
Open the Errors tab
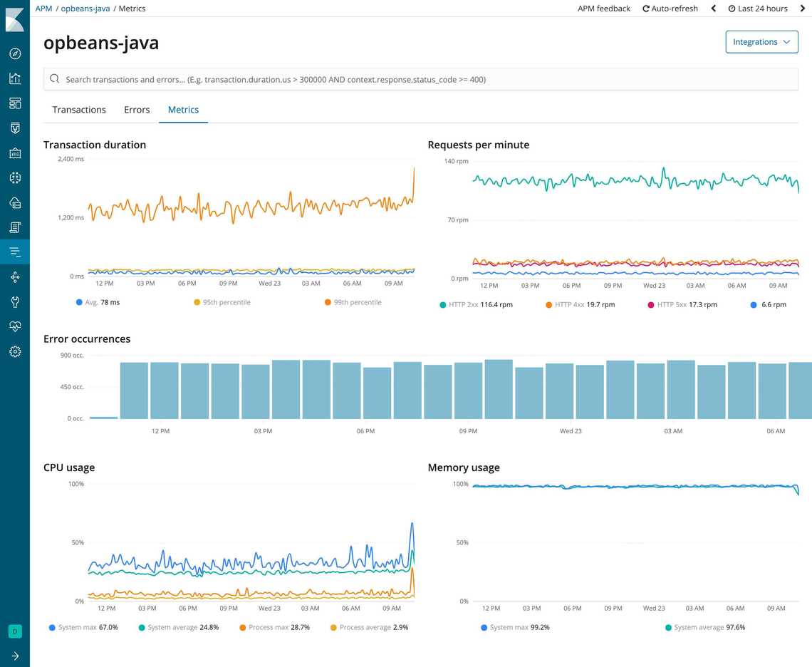click(137, 110)
